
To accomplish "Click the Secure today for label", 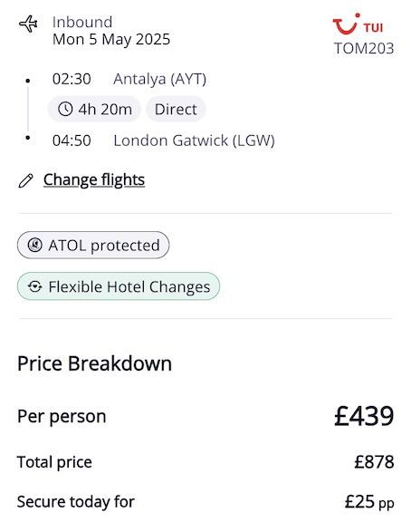I will [76, 502].
